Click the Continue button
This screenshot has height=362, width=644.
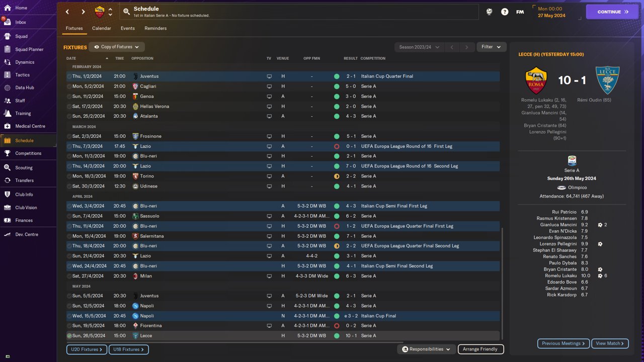point(613,12)
